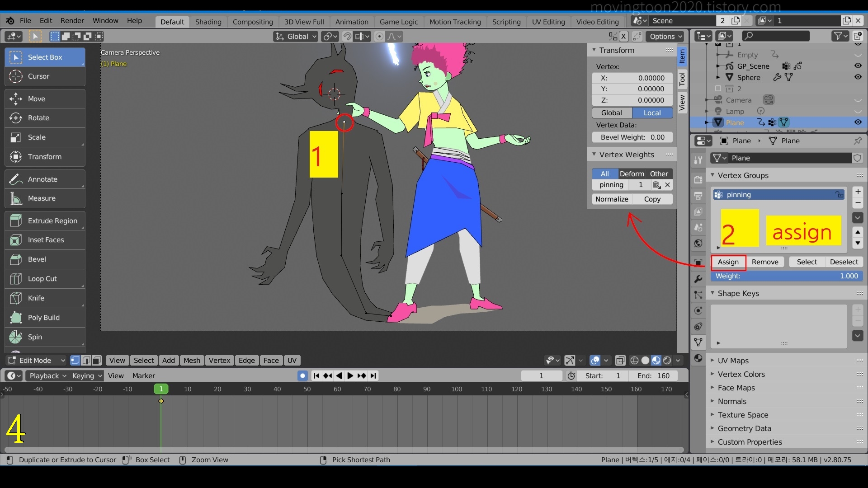This screenshot has width=868, height=488.
Task: Remove vertex group with minus button
Action: pos(858,202)
